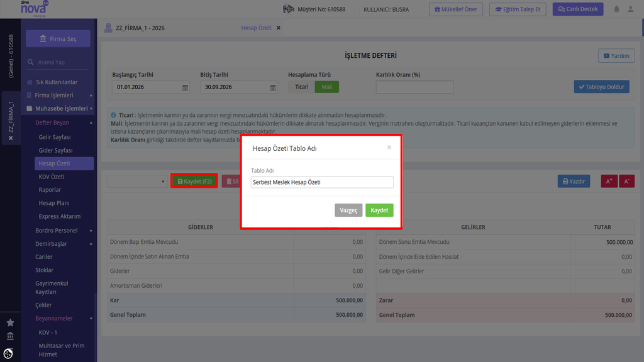Click the Kaydet (F2) toolbar button
Viewport: 644px width, 362px height.
coord(194,181)
